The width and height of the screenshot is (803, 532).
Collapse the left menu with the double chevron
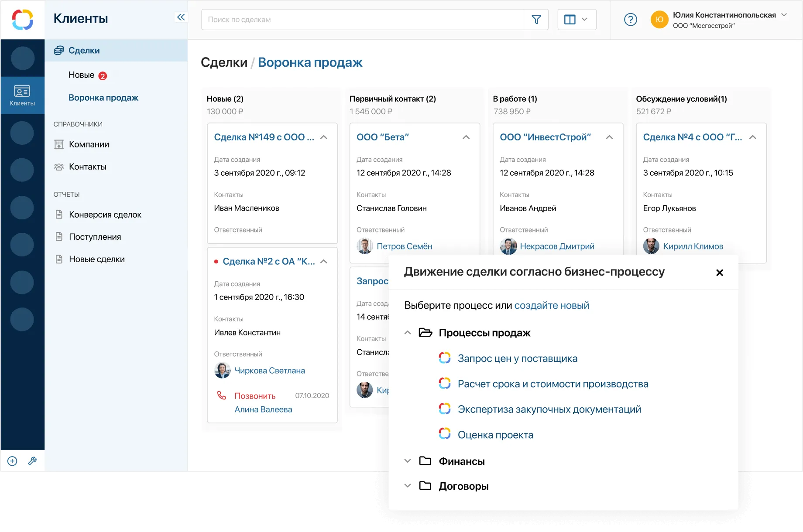click(181, 17)
